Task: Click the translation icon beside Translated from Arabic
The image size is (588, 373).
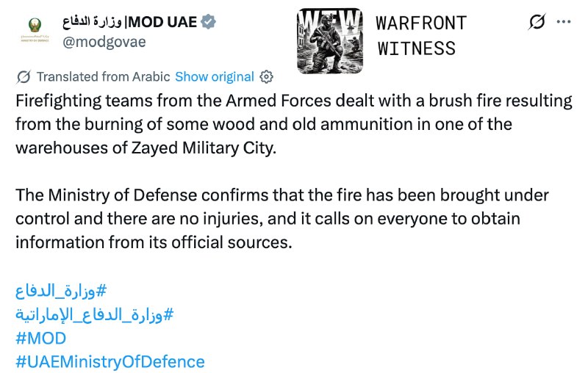Action: point(24,77)
